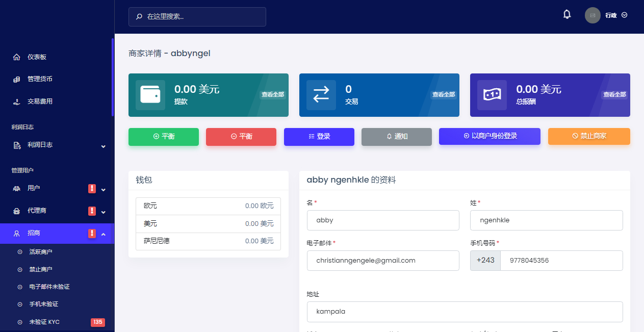Go to 管理货币 in sidebar
This screenshot has height=332, width=644.
coord(40,79)
